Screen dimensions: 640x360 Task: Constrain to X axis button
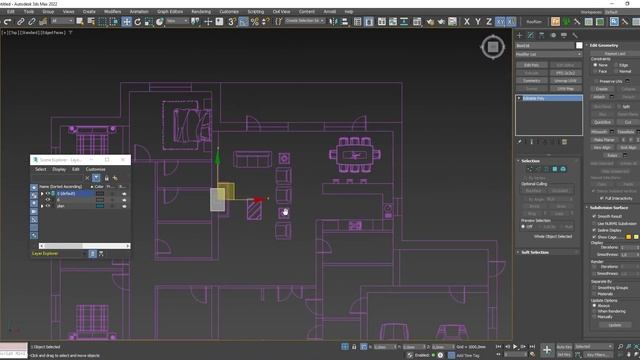(467, 22)
